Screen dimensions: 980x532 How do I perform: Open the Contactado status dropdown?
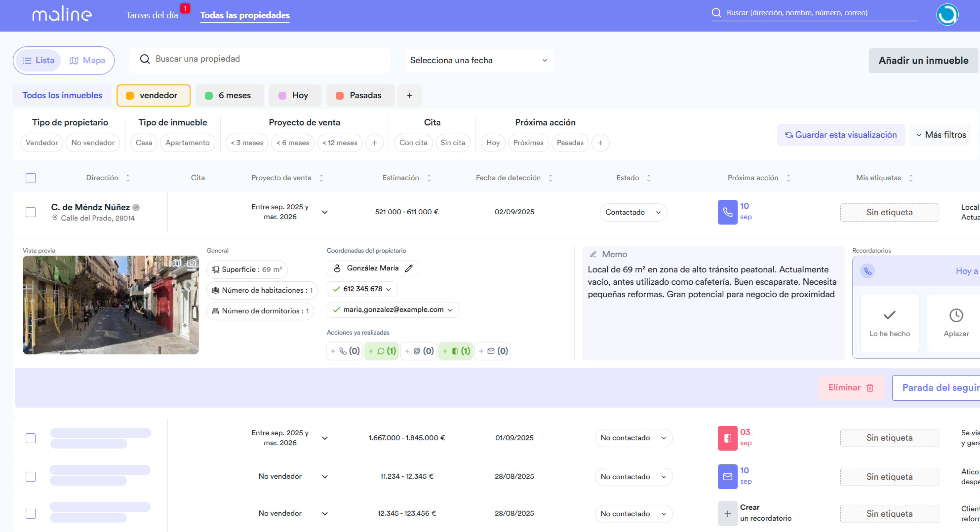(x=633, y=212)
